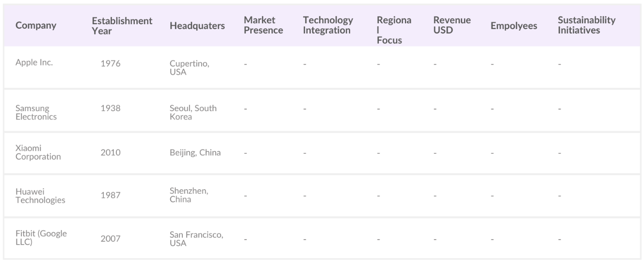Click the Establishment Year column header
644x263 pixels.
[122, 26]
